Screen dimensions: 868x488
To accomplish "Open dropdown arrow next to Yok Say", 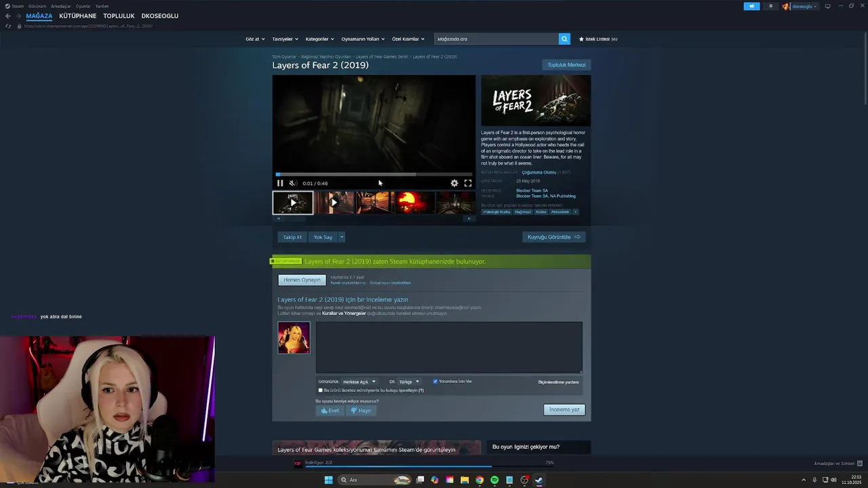I will [342, 237].
